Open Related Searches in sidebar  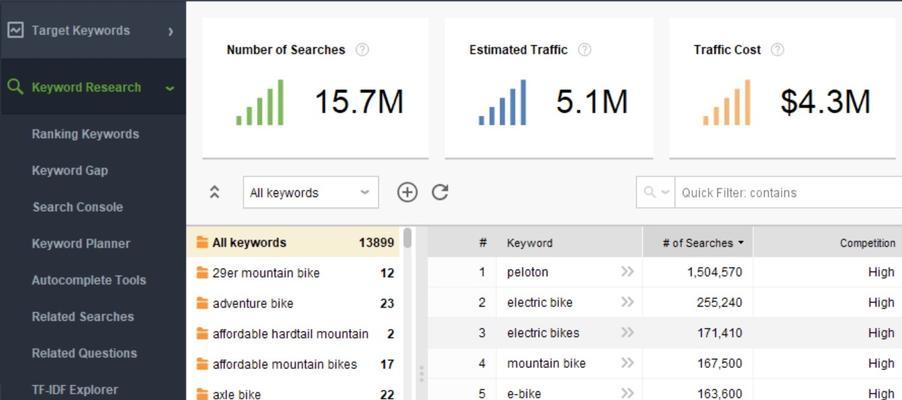point(83,317)
